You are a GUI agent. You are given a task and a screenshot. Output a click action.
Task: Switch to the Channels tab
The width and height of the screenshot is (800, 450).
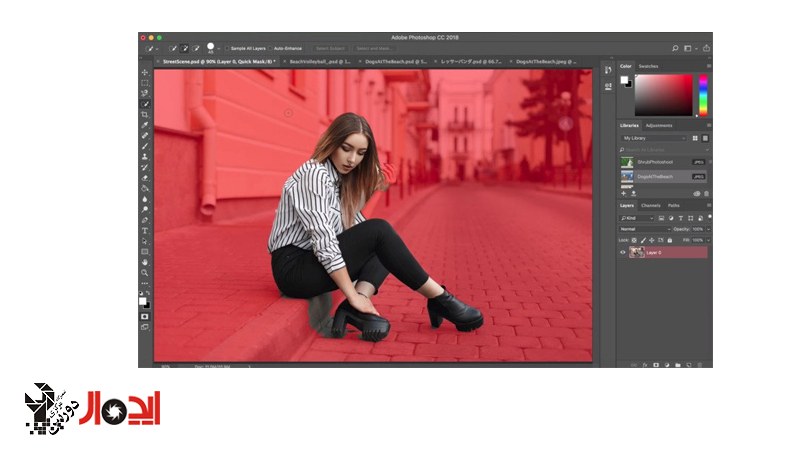pos(650,205)
